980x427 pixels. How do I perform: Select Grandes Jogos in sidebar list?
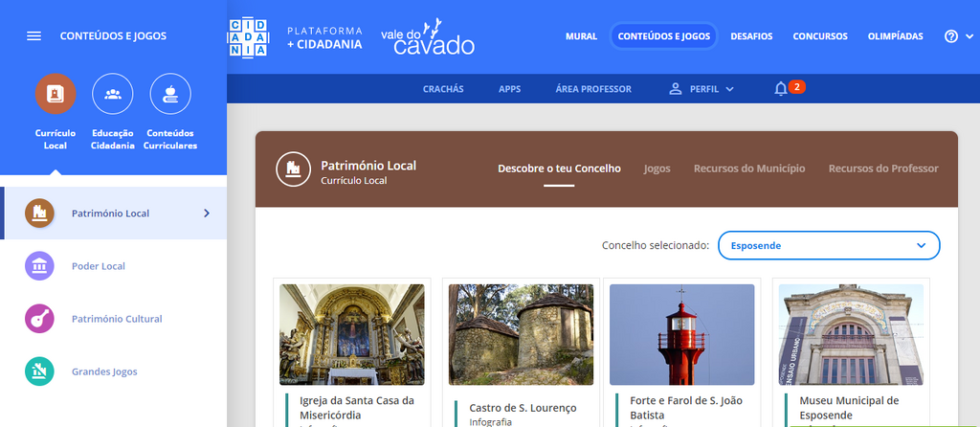coord(104,371)
